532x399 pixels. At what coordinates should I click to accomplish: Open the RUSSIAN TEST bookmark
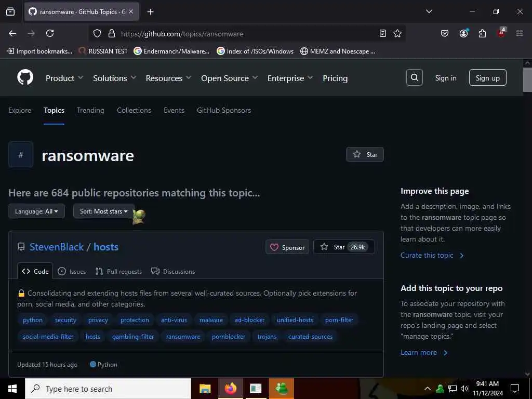(103, 51)
